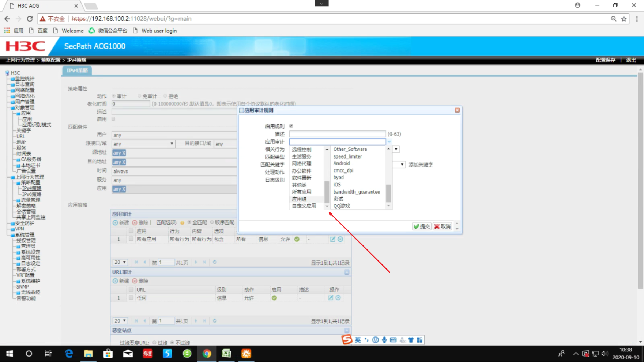Open the page-size dropdown in 应用审计 pager
644x362 pixels.
120,262
